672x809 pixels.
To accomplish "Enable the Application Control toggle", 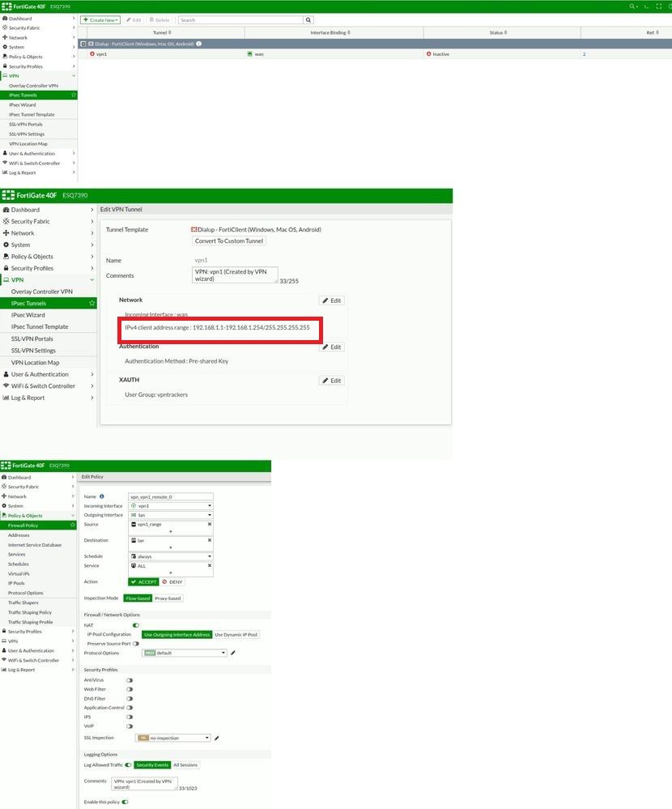I will 130,708.
